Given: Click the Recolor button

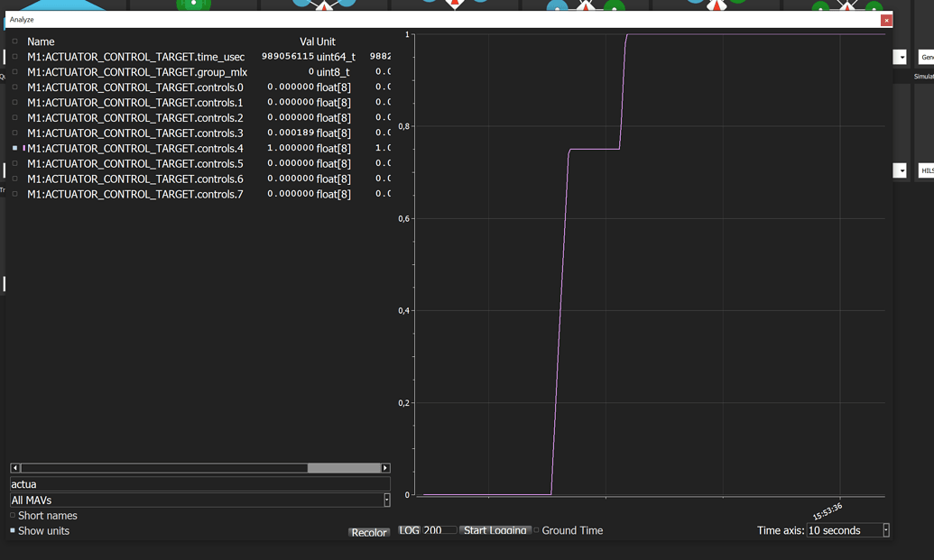Looking at the screenshot, I should (x=369, y=532).
